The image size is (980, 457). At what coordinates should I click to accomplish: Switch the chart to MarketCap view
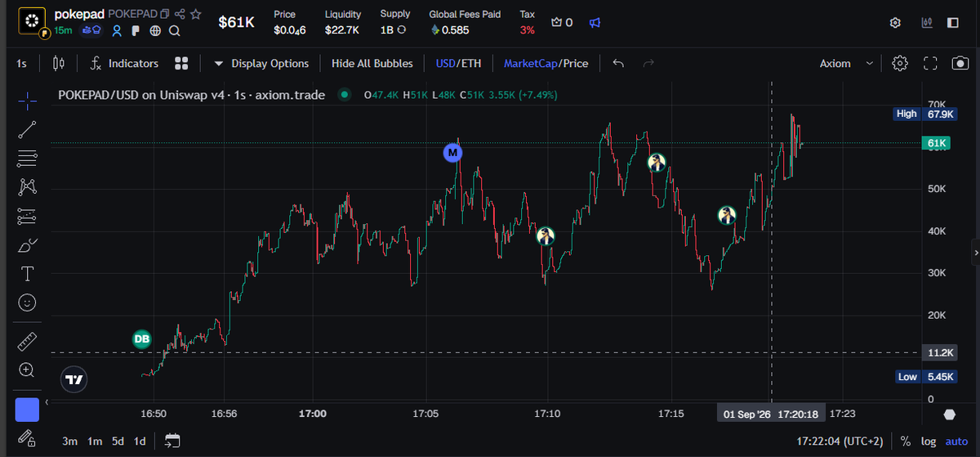[x=529, y=63]
